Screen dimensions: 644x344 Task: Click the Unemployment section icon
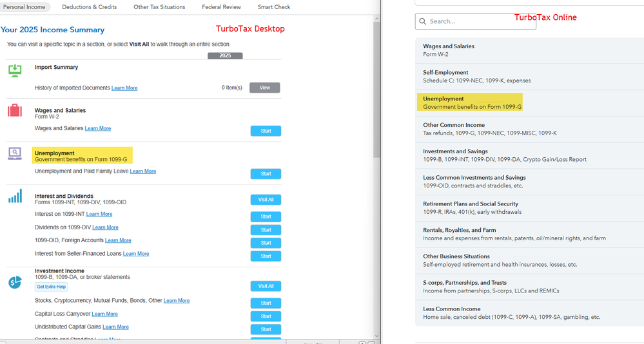tap(15, 153)
